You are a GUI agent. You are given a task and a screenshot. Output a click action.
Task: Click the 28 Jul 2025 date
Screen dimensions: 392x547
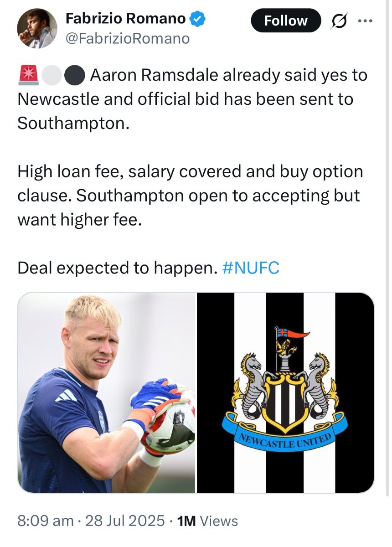(x=125, y=521)
